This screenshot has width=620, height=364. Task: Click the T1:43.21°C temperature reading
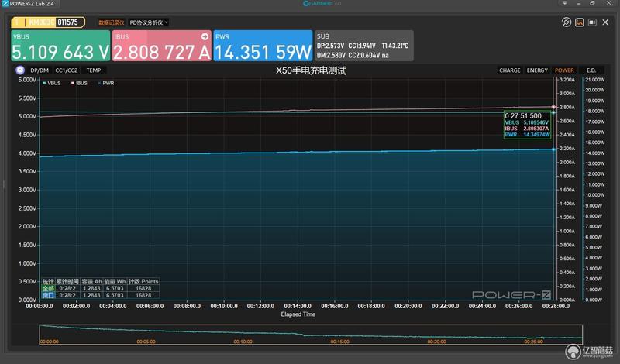pos(395,46)
